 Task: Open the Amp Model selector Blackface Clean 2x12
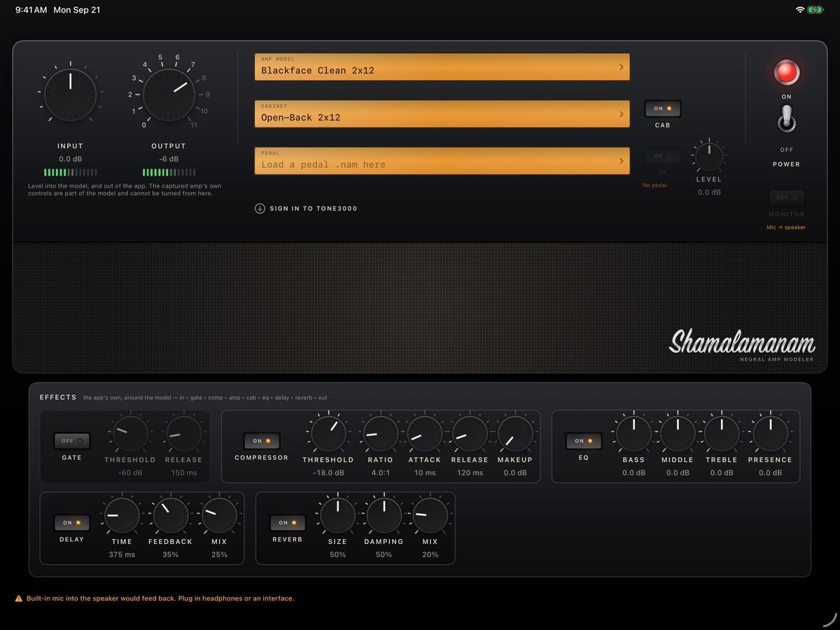[442, 66]
